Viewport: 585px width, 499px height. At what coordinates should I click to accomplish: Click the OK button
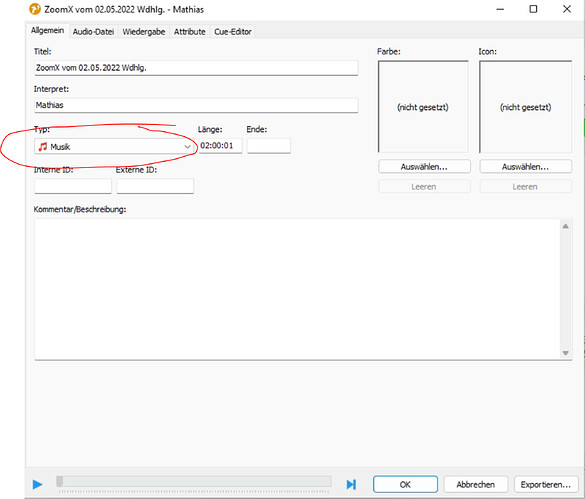pyautogui.click(x=405, y=484)
